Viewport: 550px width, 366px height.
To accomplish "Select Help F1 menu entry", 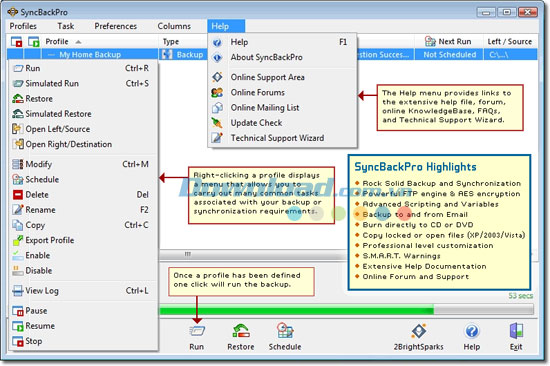I will (x=282, y=42).
